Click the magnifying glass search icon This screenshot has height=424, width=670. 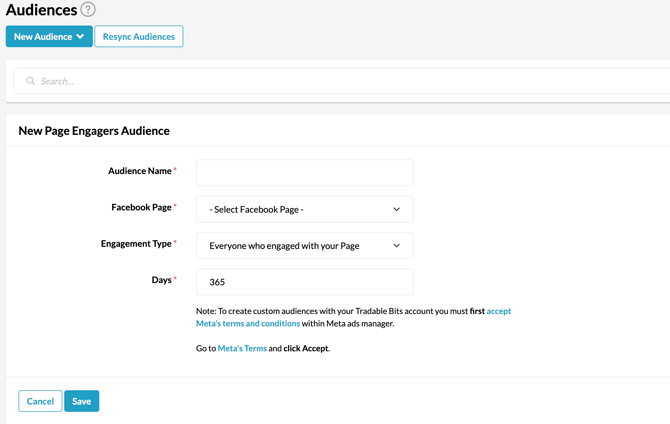coord(31,81)
